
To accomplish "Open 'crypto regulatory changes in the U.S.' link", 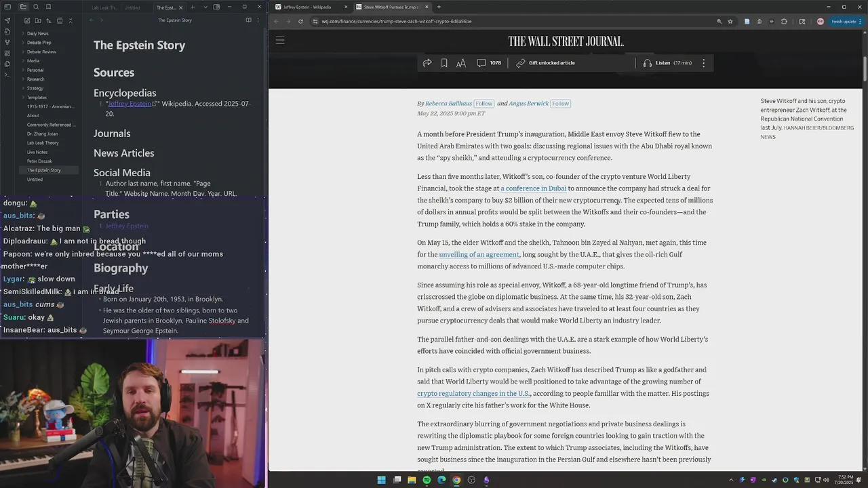I will [x=473, y=394].
